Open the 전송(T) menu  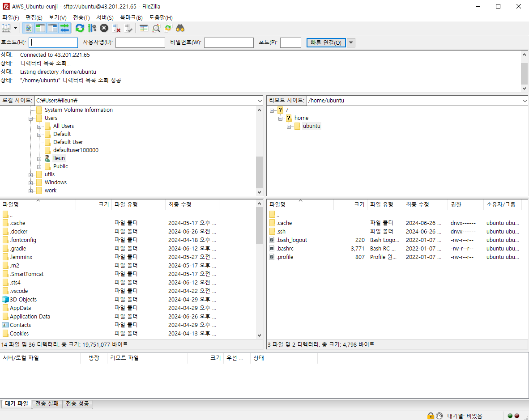[x=81, y=17]
